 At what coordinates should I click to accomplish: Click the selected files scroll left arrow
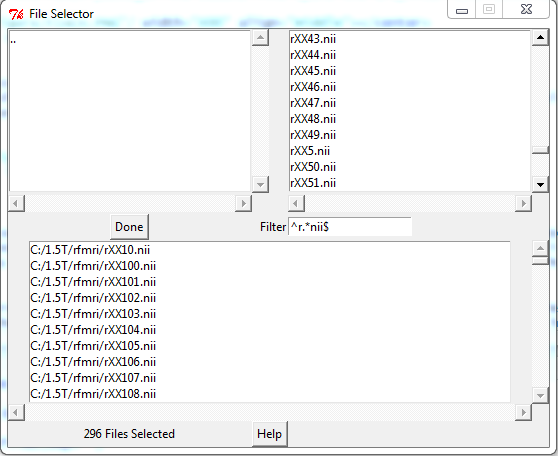(x=16, y=412)
